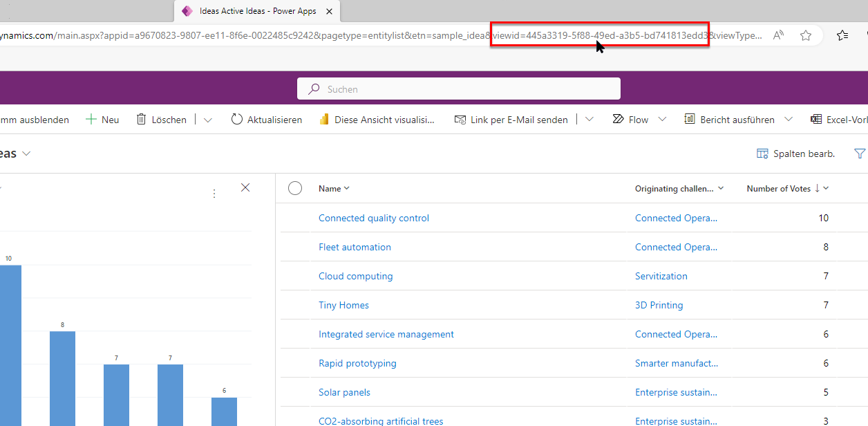This screenshot has height=426, width=868.
Task: Open the Servitization challenge link
Action: click(661, 276)
